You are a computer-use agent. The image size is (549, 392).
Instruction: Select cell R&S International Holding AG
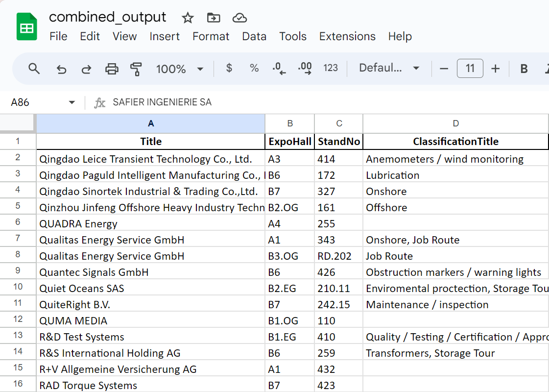(150, 353)
